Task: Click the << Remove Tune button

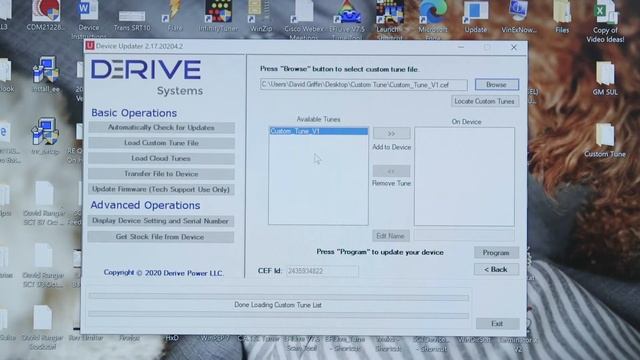Action: [391, 171]
